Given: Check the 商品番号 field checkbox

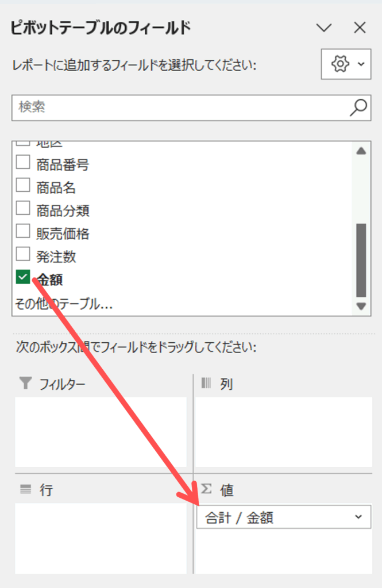Looking at the screenshot, I should pyautogui.click(x=23, y=163).
